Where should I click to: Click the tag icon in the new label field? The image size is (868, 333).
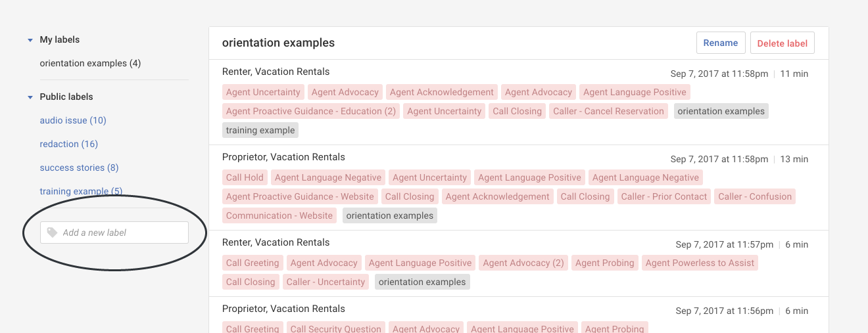[x=53, y=233]
